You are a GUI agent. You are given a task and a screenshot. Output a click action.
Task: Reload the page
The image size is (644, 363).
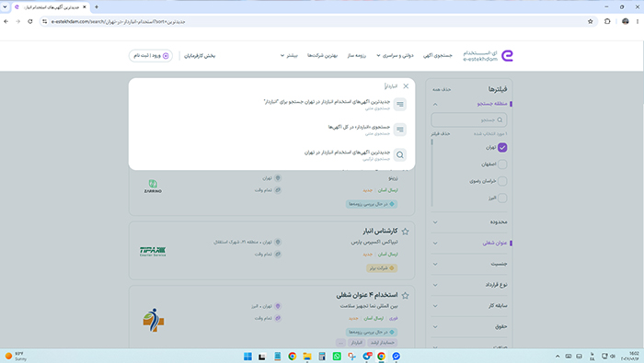pos(30,21)
